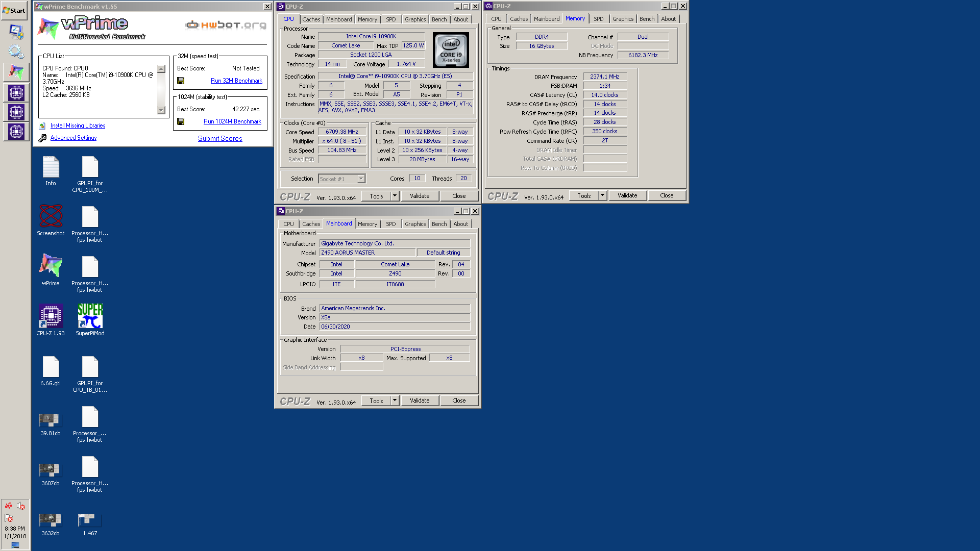Expand Tools dropdown arrow in CPU tab window

[x=395, y=196]
